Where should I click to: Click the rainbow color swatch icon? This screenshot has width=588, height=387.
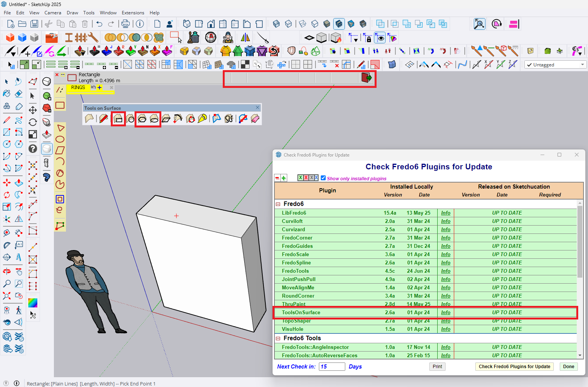(x=33, y=303)
